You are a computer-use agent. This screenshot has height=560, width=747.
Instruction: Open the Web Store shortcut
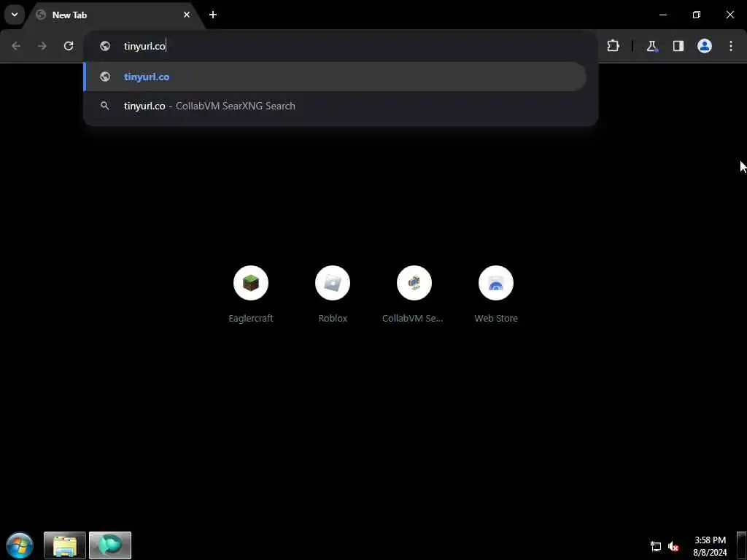click(496, 295)
